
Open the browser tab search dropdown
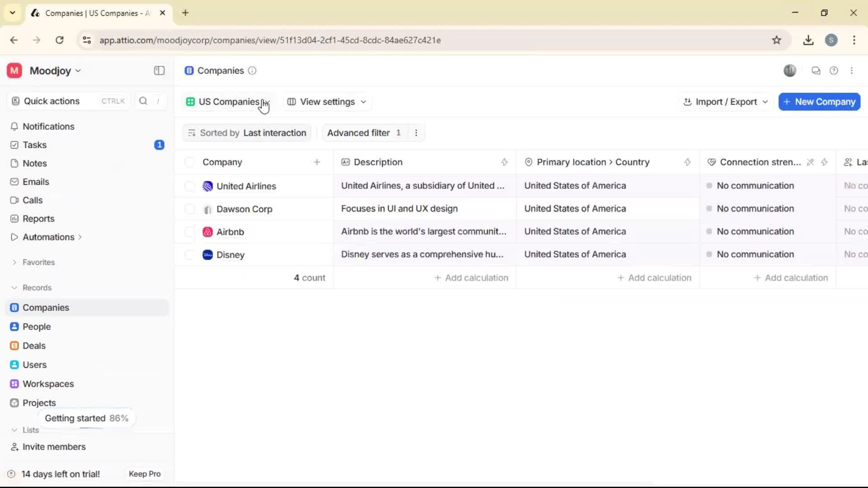pyautogui.click(x=13, y=13)
